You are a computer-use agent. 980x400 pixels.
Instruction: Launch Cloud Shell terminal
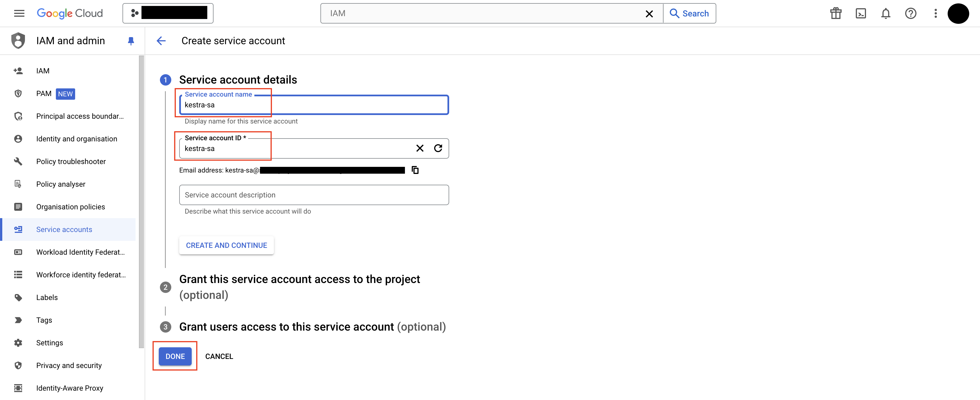click(861, 13)
